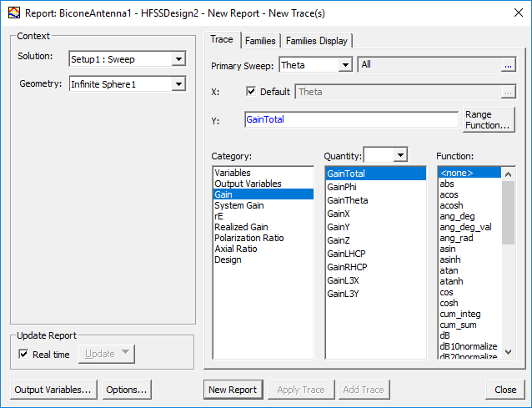
Task: Select Design category
Action: (x=263, y=259)
